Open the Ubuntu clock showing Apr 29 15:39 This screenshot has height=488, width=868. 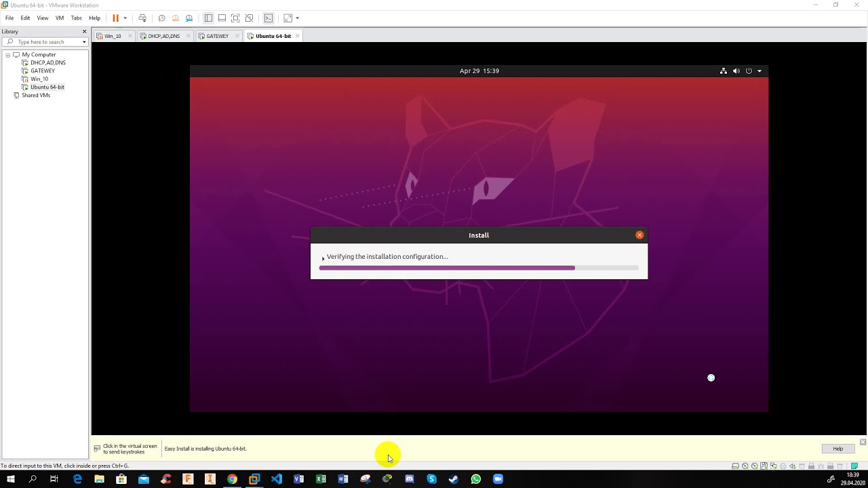479,70
